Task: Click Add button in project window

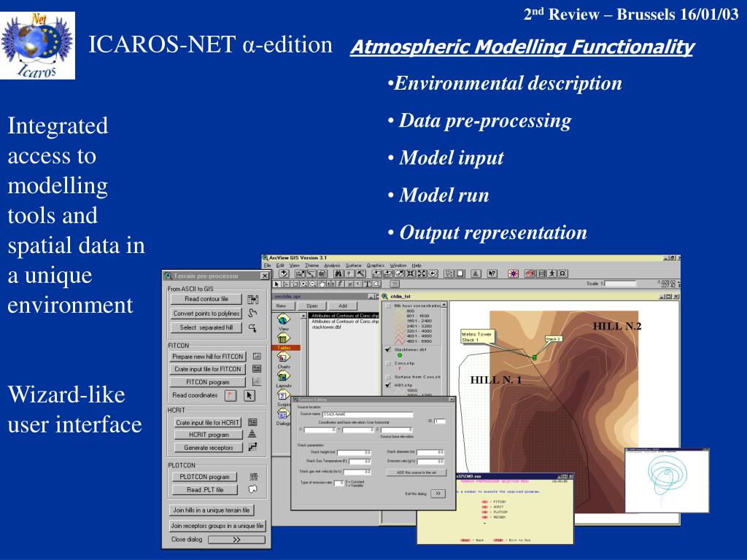Action: click(343, 306)
